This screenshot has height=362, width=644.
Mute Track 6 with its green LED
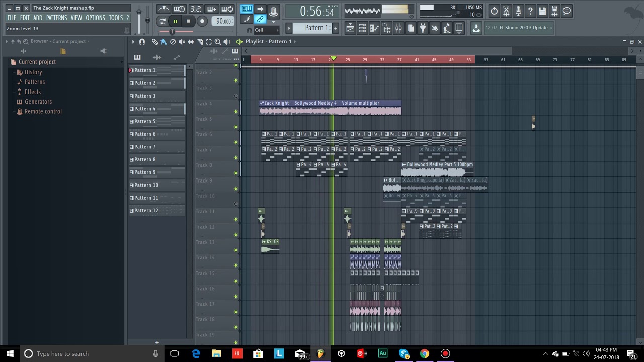[236, 142]
